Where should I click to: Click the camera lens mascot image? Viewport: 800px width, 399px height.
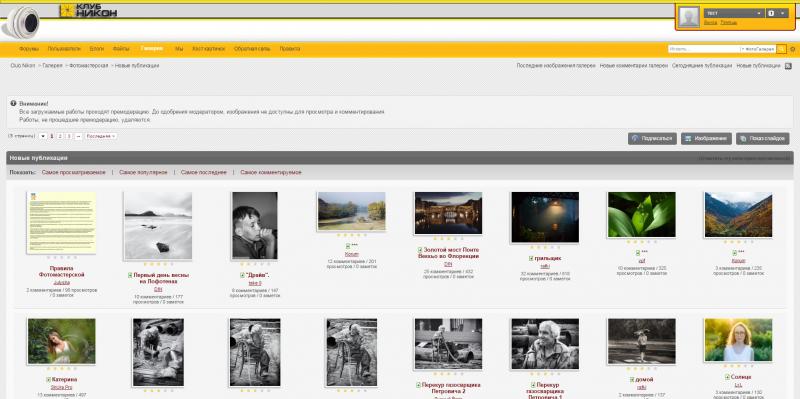pos(21,22)
